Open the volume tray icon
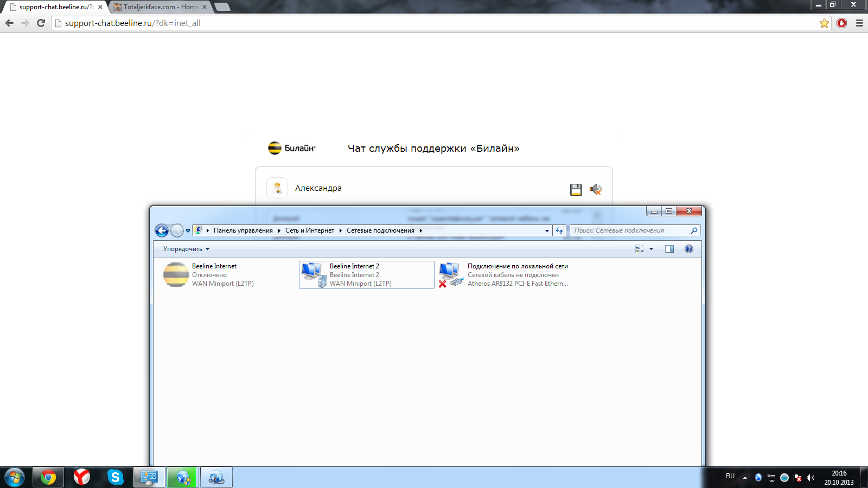 tap(810, 478)
